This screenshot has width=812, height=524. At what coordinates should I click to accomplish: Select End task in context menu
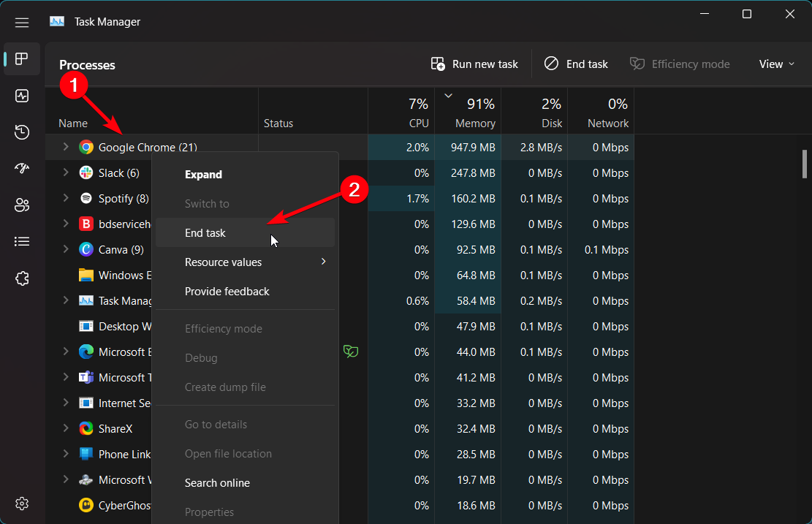coord(205,233)
